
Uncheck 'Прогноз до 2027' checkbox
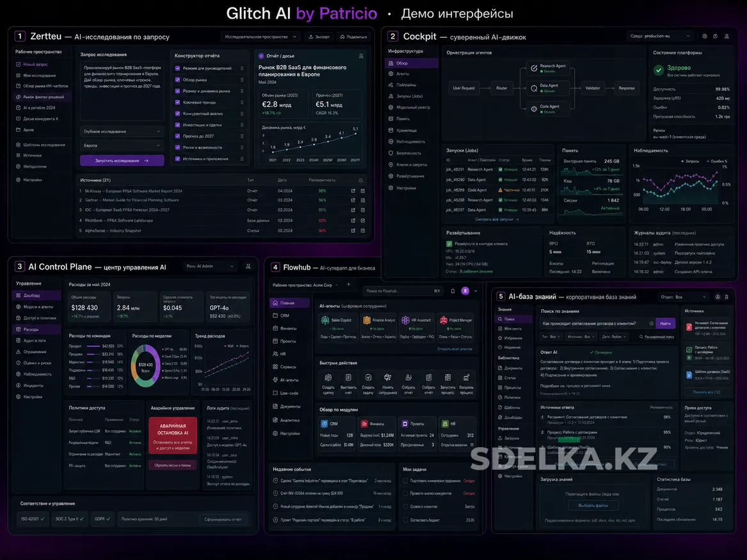178,136
